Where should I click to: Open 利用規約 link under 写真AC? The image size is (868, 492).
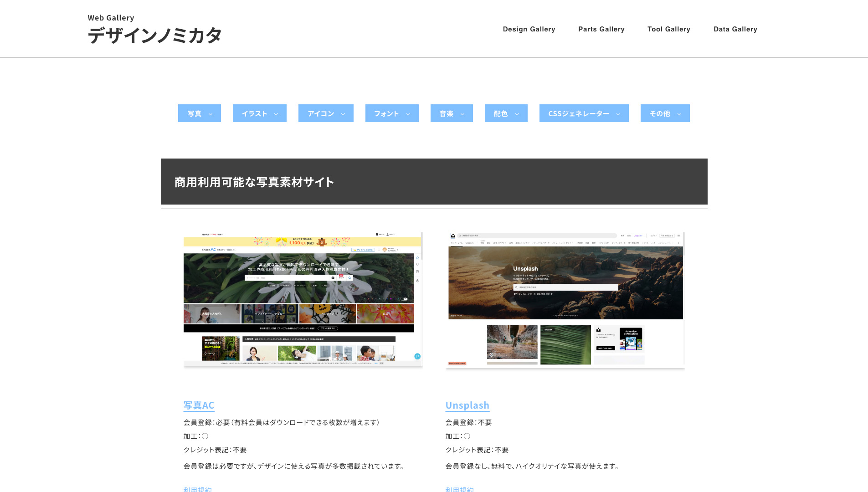[197, 489]
